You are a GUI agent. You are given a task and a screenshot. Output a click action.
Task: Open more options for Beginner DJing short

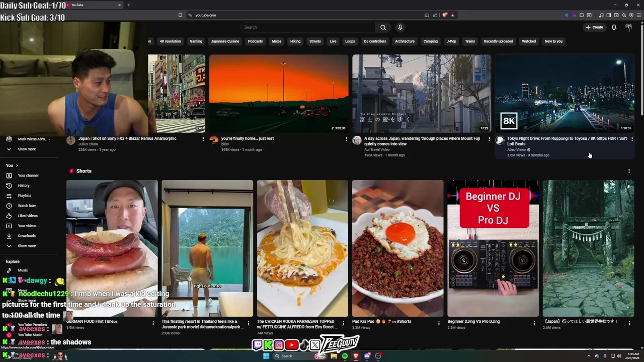tap(534, 323)
